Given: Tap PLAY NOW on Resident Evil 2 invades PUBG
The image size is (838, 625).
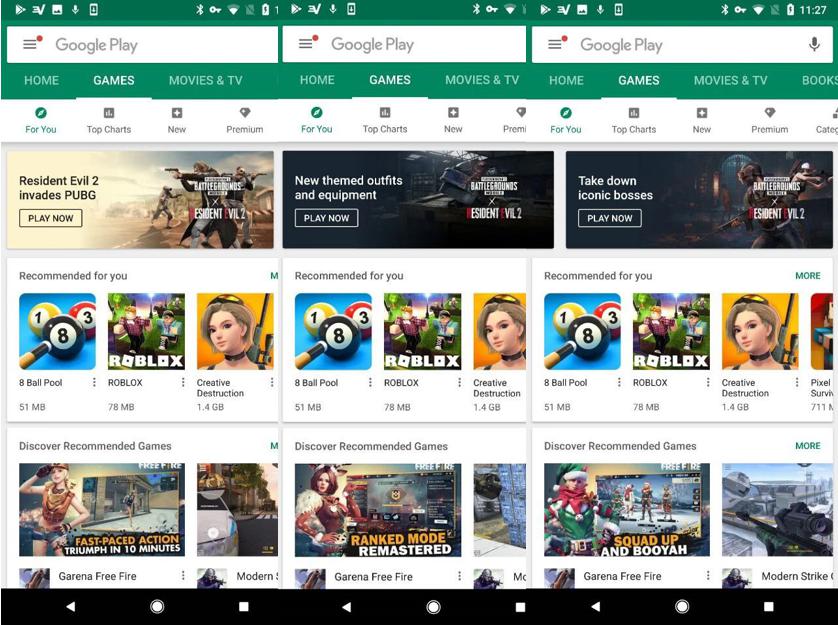Looking at the screenshot, I should [x=51, y=218].
